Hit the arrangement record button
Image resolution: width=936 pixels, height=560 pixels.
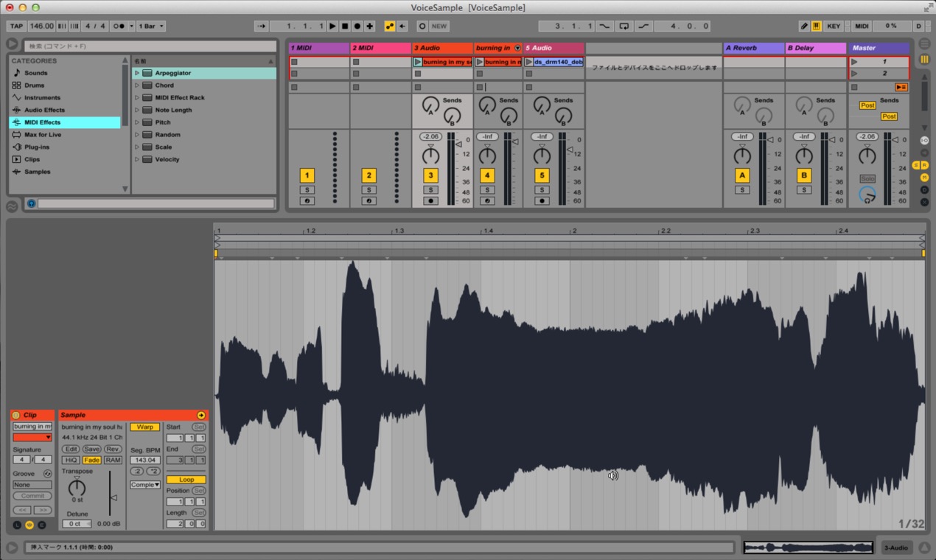click(x=357, y=26)
